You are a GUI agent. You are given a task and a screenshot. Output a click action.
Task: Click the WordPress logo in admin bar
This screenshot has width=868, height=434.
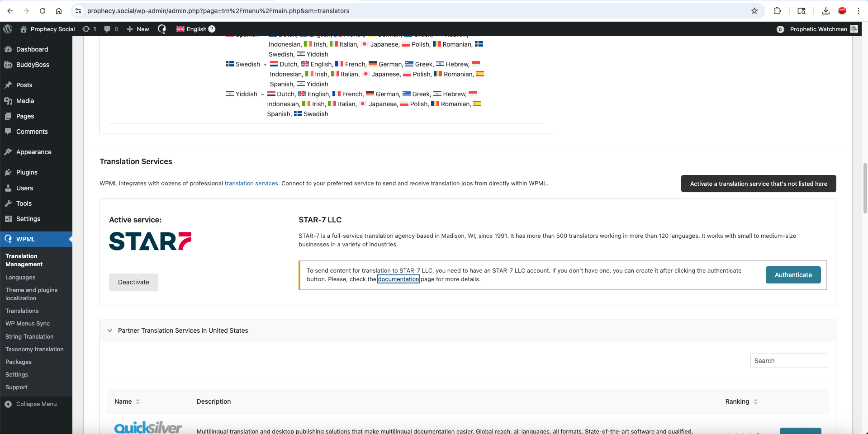(8, 29)
